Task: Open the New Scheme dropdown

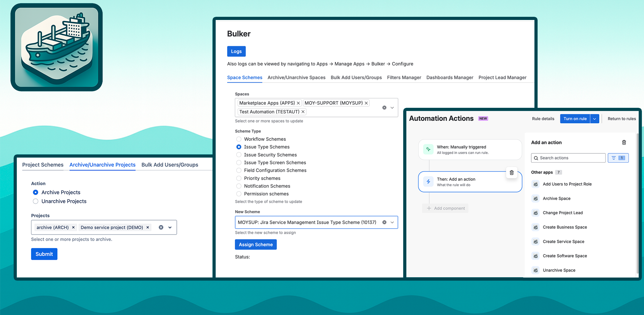Action: 392,222
